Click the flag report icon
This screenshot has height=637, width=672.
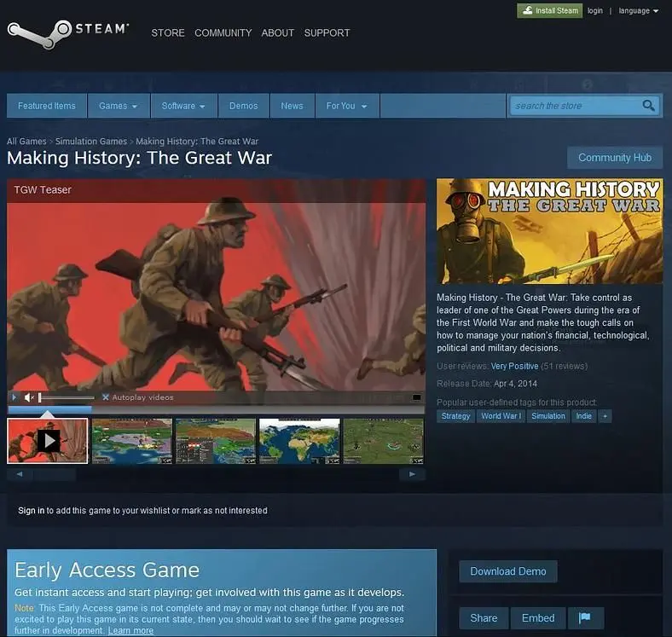click(585, 617)
